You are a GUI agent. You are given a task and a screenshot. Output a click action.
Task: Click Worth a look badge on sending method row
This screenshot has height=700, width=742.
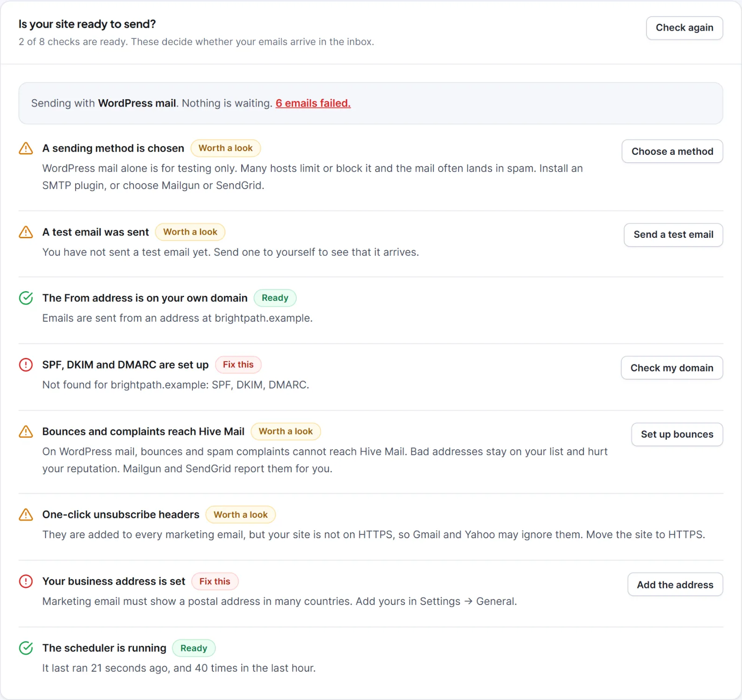pos(225,148)
